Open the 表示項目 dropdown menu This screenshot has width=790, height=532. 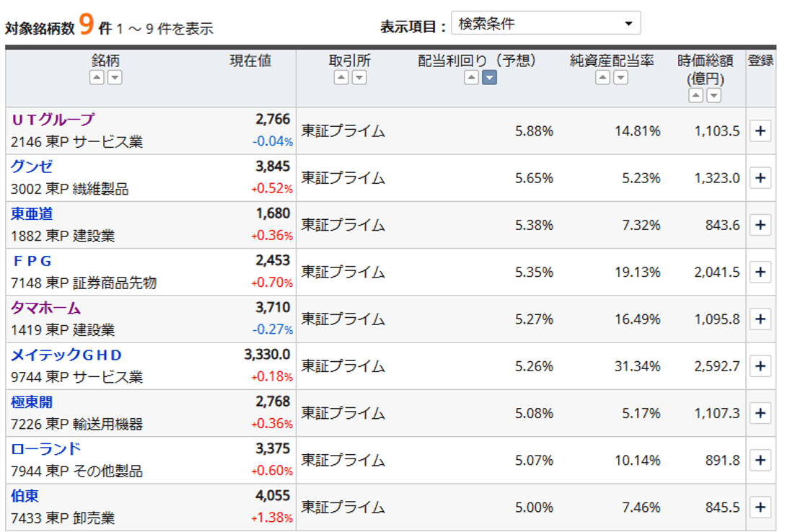pyautogui.click(x=545, y=24)
